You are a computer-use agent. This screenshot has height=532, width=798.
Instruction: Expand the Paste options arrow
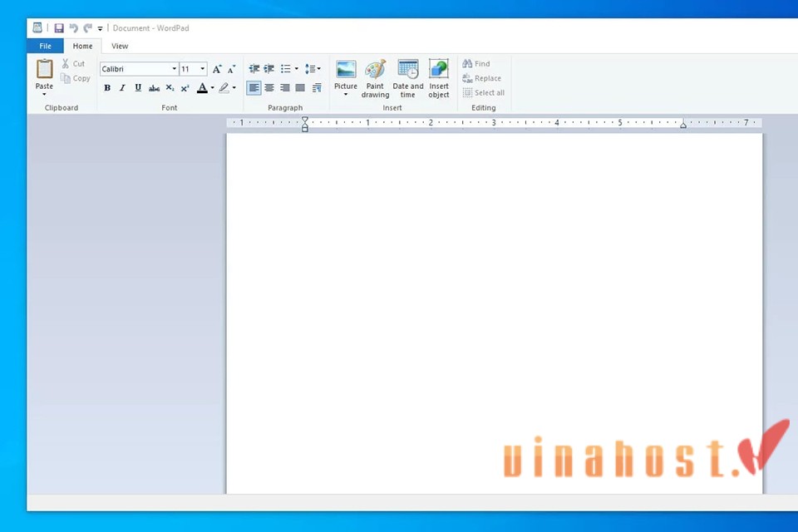[x=44, y=94]
